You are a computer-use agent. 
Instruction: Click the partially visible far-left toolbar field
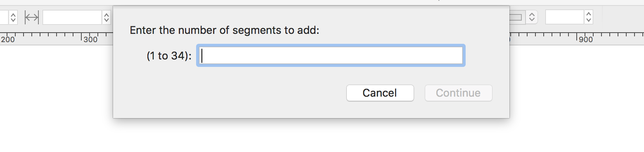[x=4, y=17]
